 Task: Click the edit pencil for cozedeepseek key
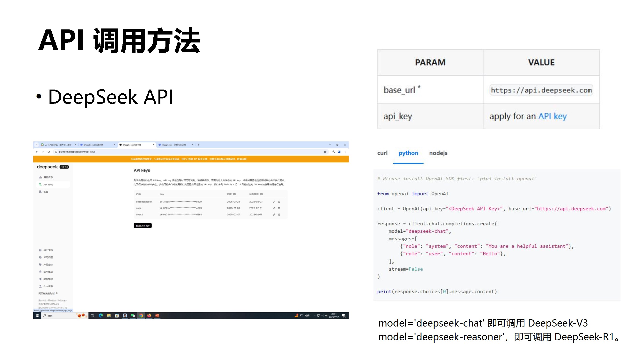coord(274,202)
